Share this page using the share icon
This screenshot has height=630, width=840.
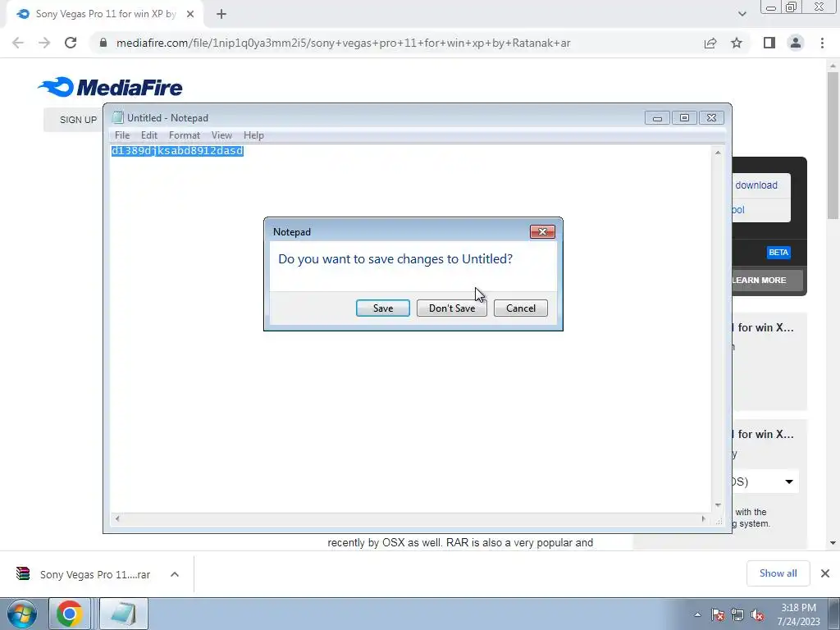pyautogui.click(x=710, y=43)
